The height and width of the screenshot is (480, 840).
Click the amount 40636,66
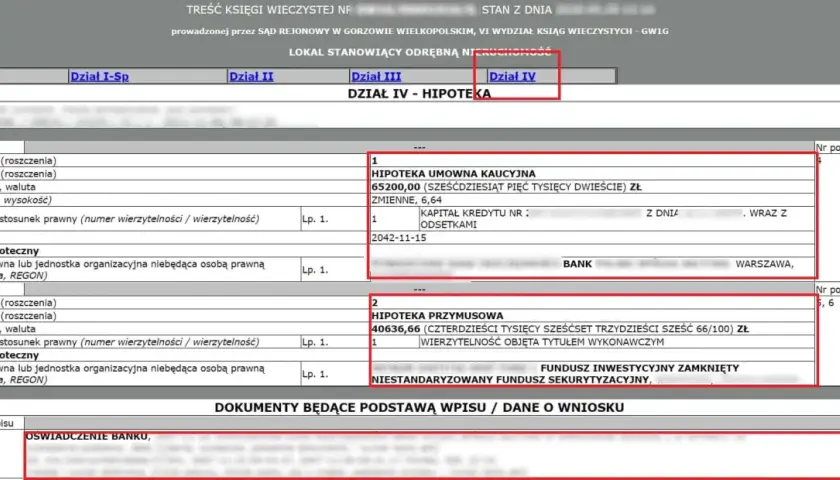(396, 329)
